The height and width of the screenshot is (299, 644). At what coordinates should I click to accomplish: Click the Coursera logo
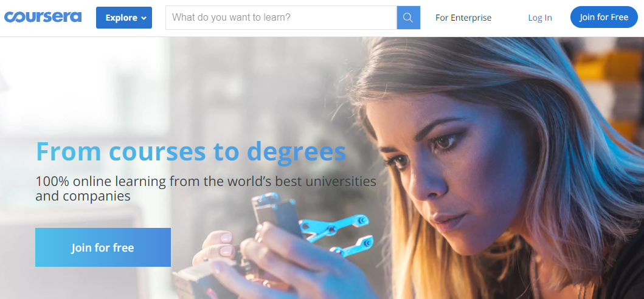click(x=43, y=17)
